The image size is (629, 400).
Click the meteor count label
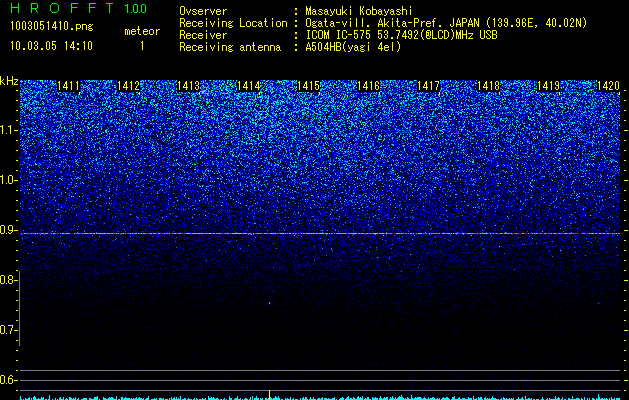tap(142, 31)
